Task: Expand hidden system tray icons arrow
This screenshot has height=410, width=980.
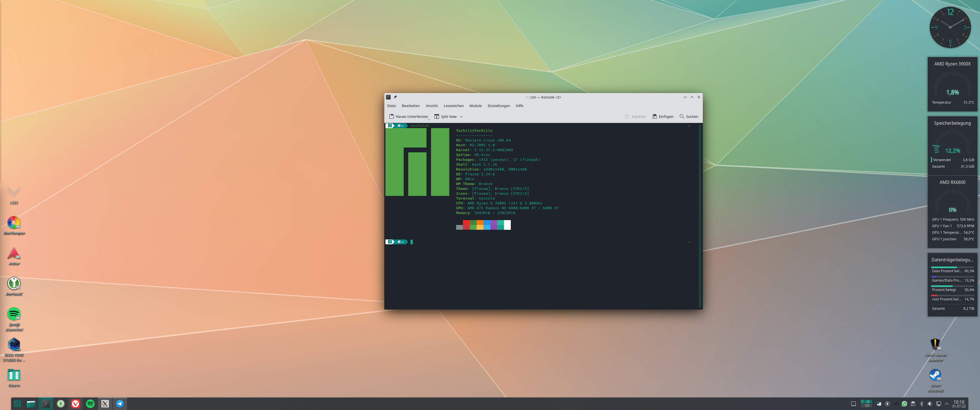Action: coord(946,403)
